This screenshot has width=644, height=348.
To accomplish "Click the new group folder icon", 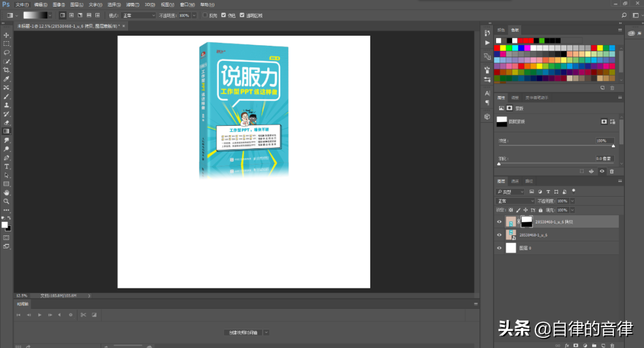I will (594, 346).
